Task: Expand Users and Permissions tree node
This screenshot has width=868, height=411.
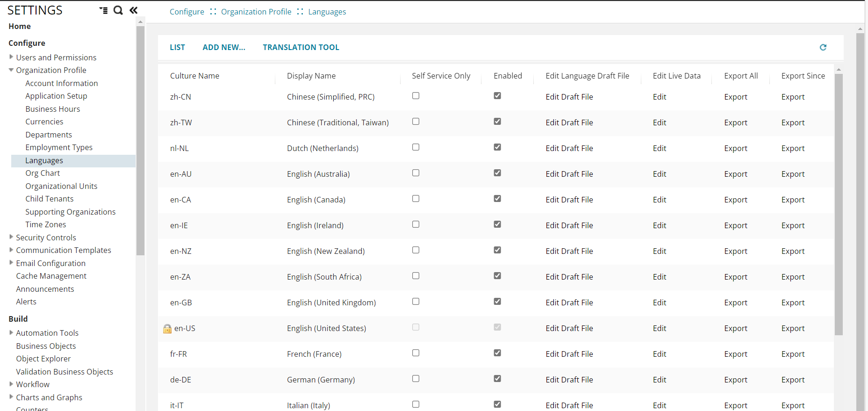Action: tap(11, 57)
